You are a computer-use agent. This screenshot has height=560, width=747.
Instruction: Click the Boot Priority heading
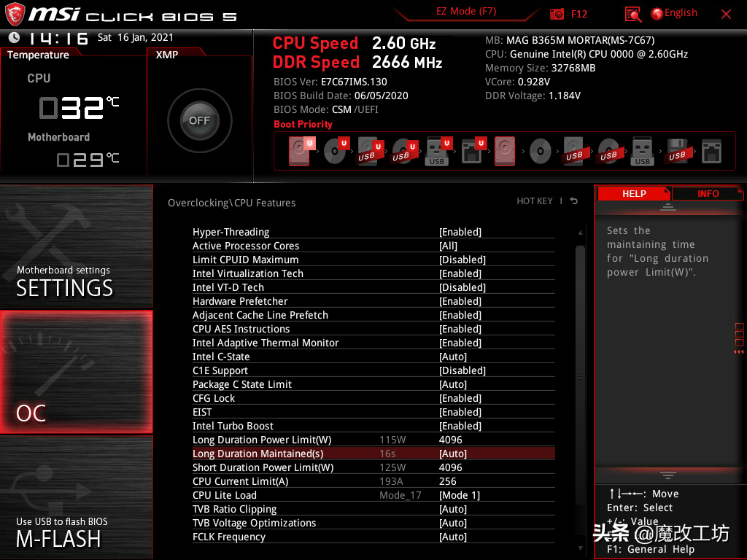(x=303, y=124)
